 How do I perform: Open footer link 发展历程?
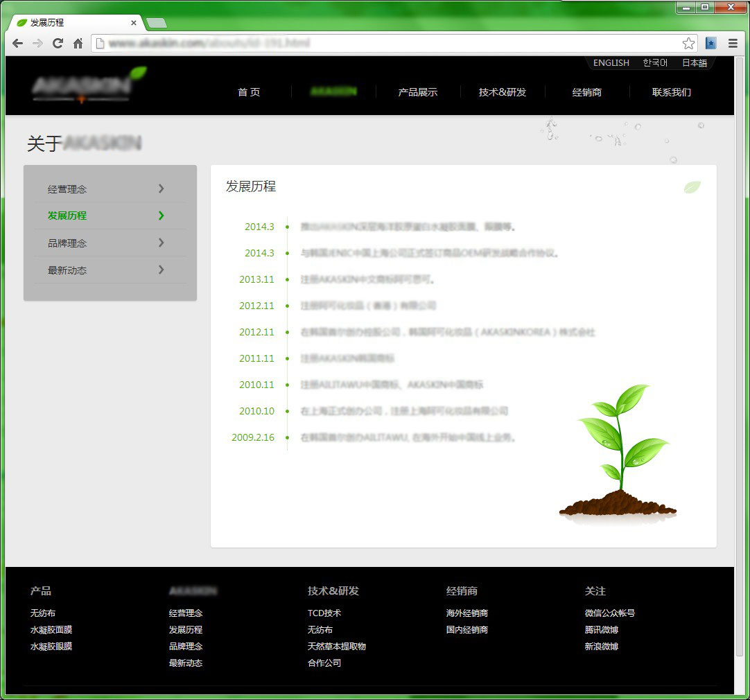click(186, 630)
